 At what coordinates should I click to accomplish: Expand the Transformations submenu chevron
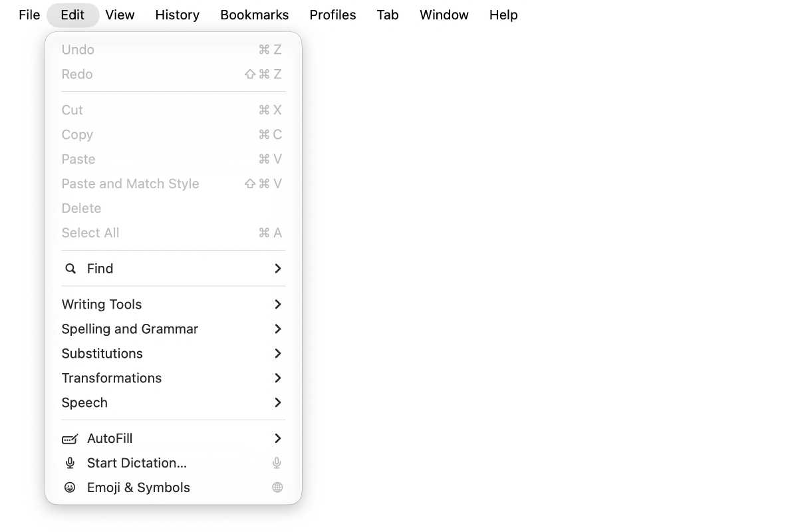click(x=278, y=378)
